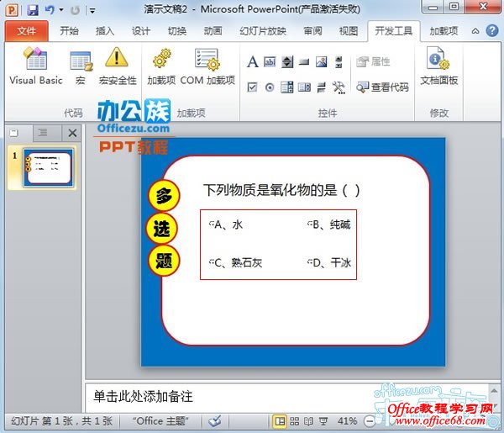Select checkbox option D、干冰
504x433 pixels.
[x=311, y=262]
